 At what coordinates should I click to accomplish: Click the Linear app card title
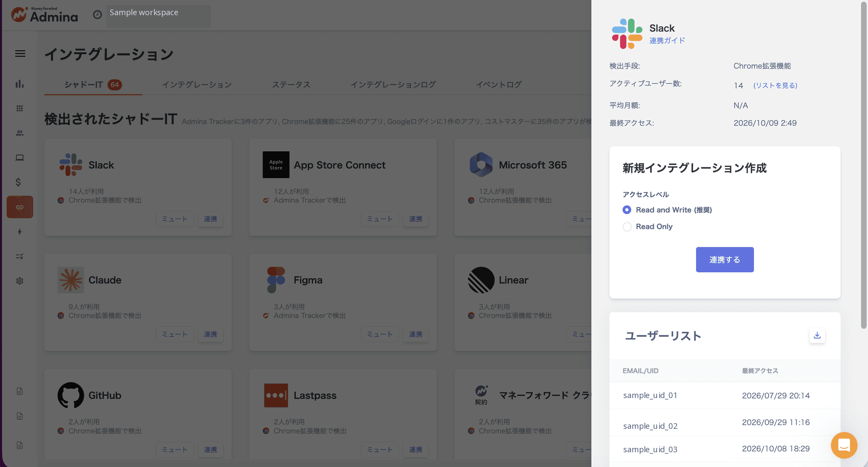point(513,280)
